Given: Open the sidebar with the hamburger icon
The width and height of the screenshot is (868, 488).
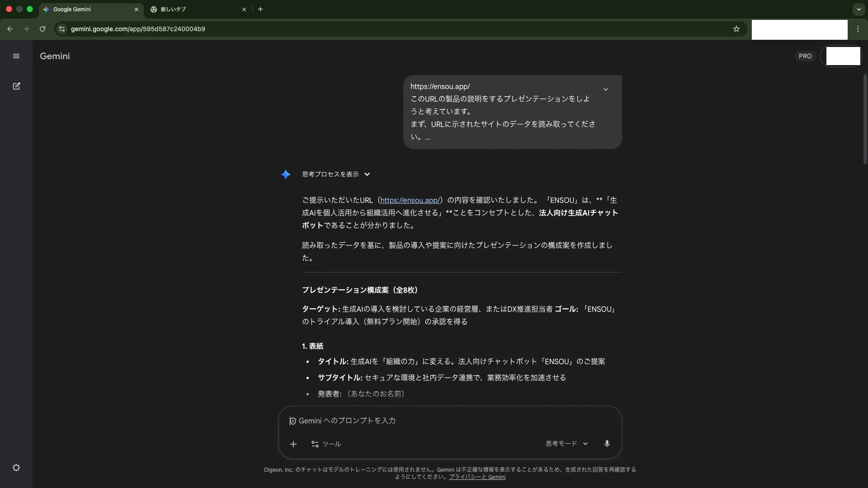Looking at the screenshot, I should pyautogui.click(x=16, y=56).
